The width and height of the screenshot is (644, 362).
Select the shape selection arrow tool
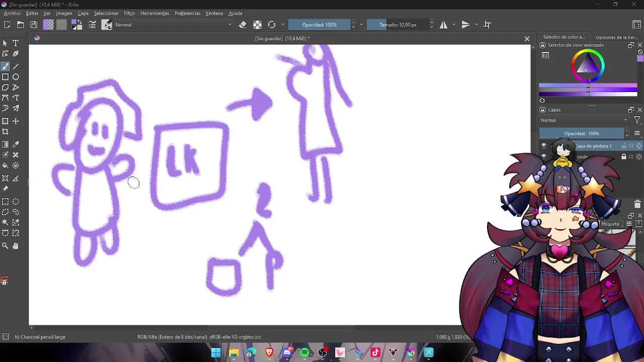click(x=5, y=43)
